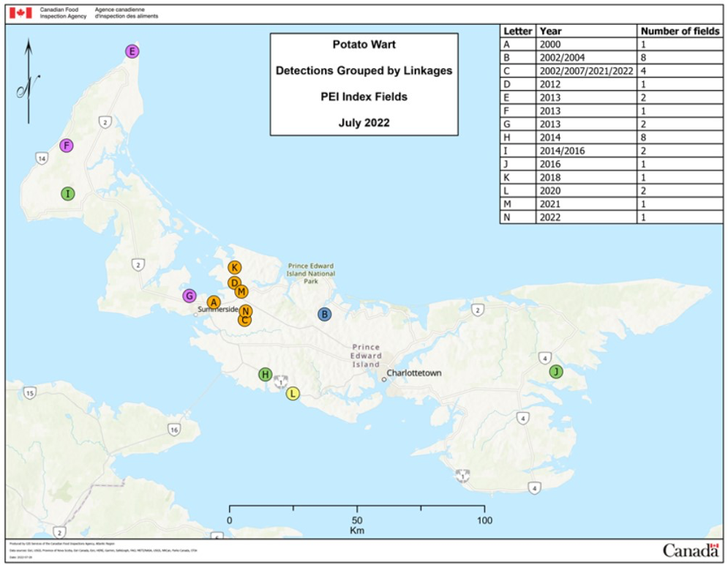Select the blue marker B
The width and height of the screenshot is (728, 565).
pyautogui.click(x=324, y=313)
